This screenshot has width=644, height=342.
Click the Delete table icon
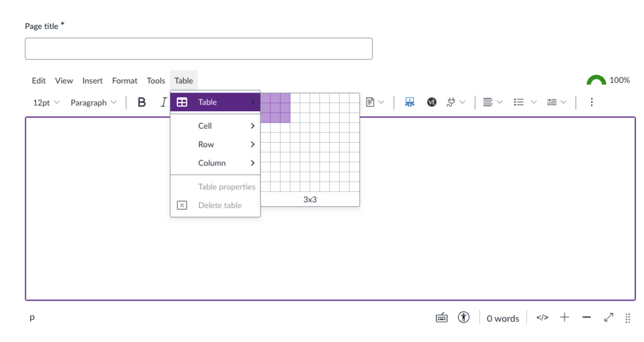(x=182, y=206)
